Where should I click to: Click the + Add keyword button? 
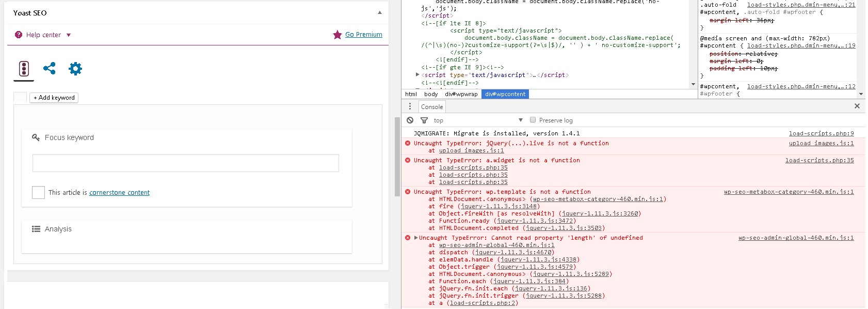coord(54,98)
